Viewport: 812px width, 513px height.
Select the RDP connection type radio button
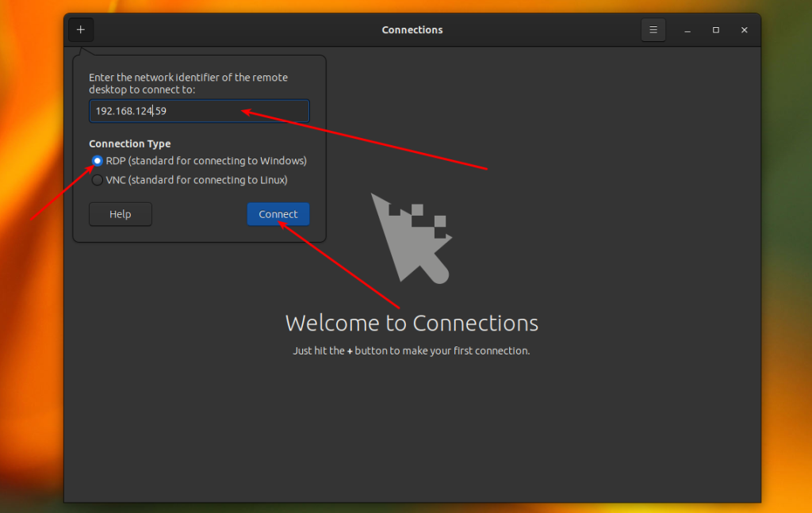(x=97, y=161)
